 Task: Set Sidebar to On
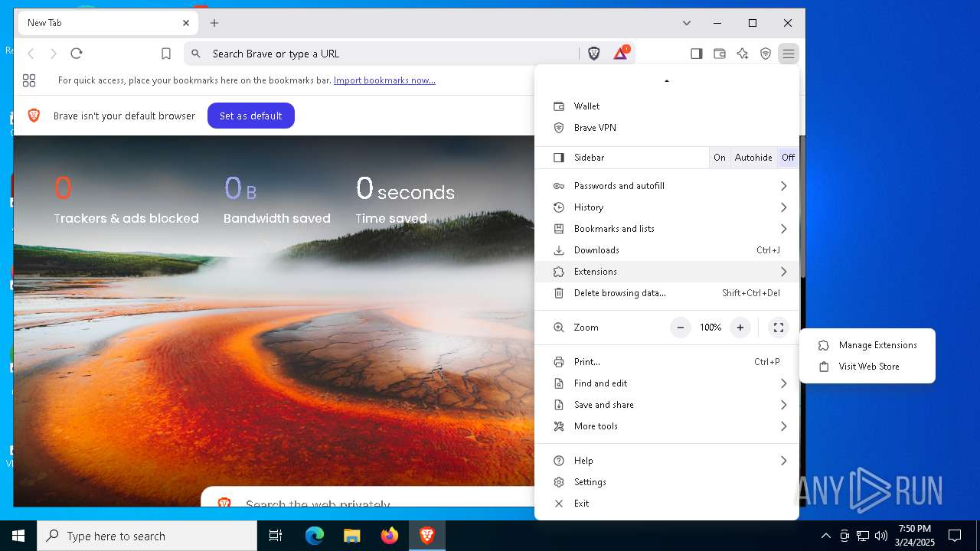tap(720, 158)
